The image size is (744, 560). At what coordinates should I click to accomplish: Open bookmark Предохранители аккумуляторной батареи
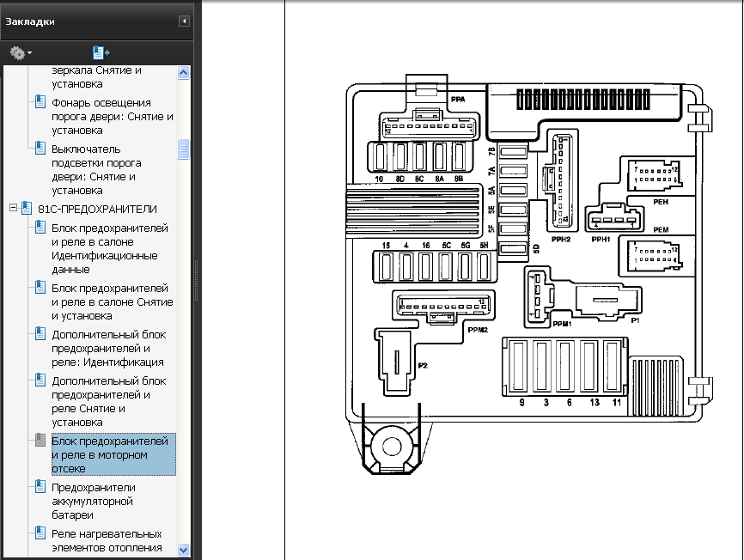pos(94,502)
